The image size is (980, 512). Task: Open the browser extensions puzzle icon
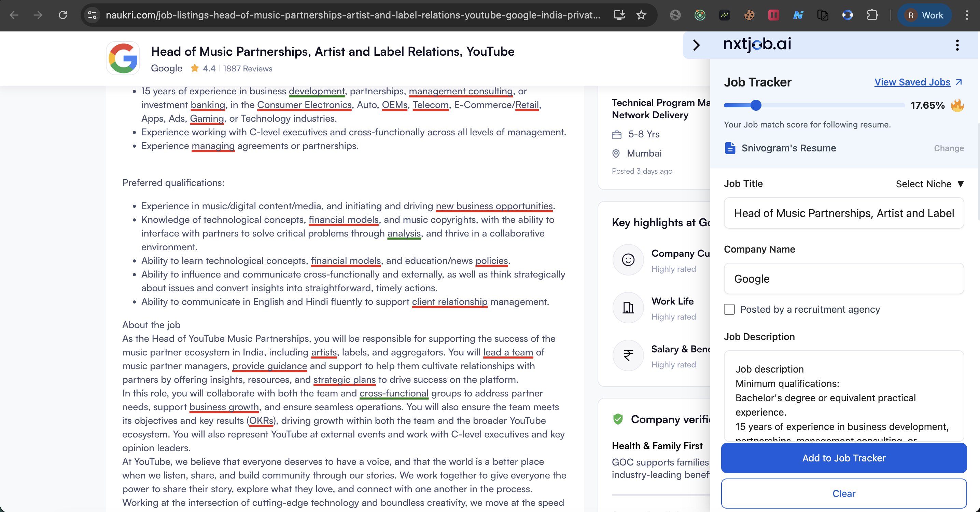point(872,15)
